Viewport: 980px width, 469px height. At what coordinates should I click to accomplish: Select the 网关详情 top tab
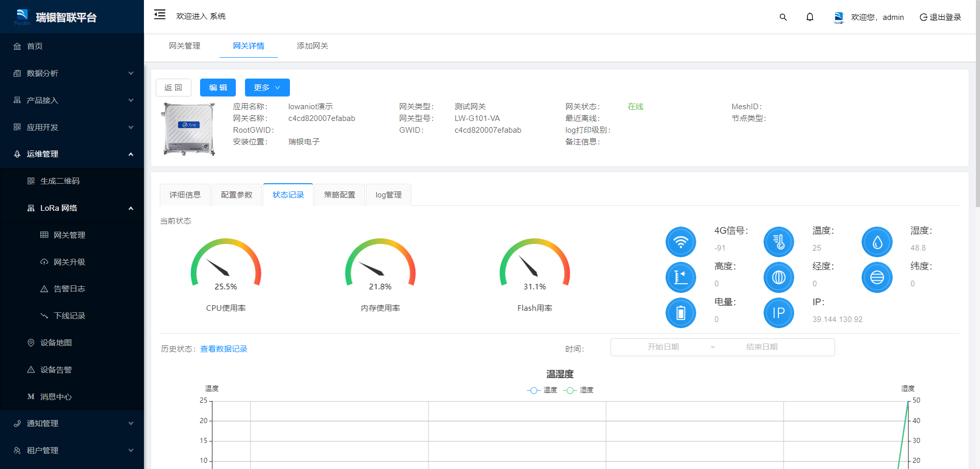(249, 46)
